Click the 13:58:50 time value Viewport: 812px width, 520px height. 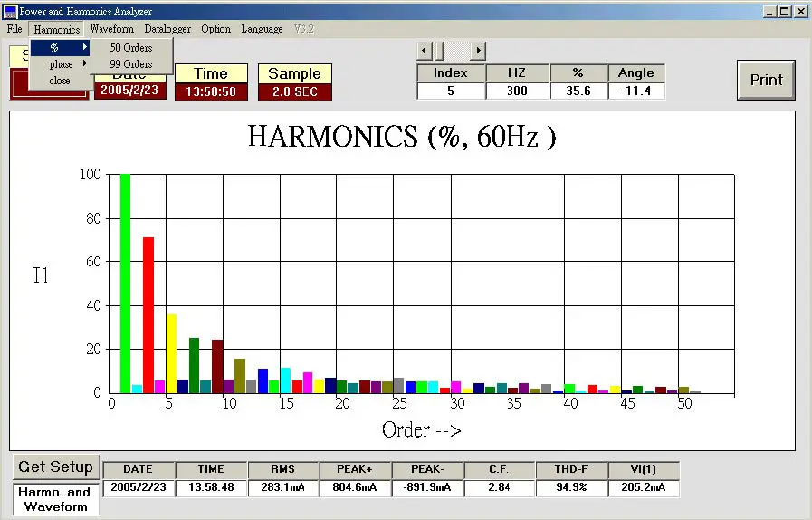[x=211, y=91]
